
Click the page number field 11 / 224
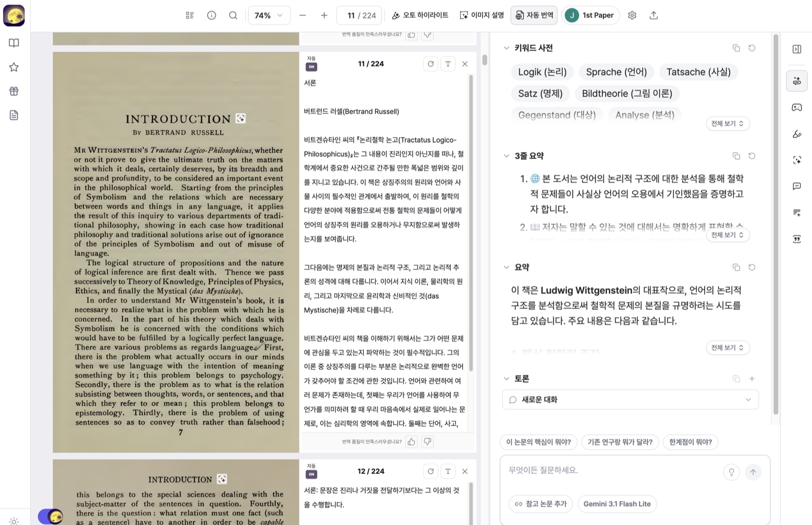359,16
